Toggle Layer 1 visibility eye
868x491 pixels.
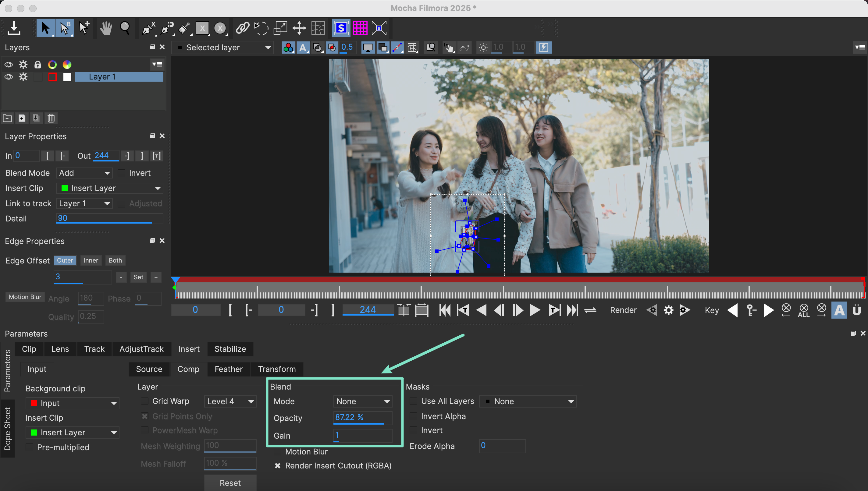click(x=9, y=77)
